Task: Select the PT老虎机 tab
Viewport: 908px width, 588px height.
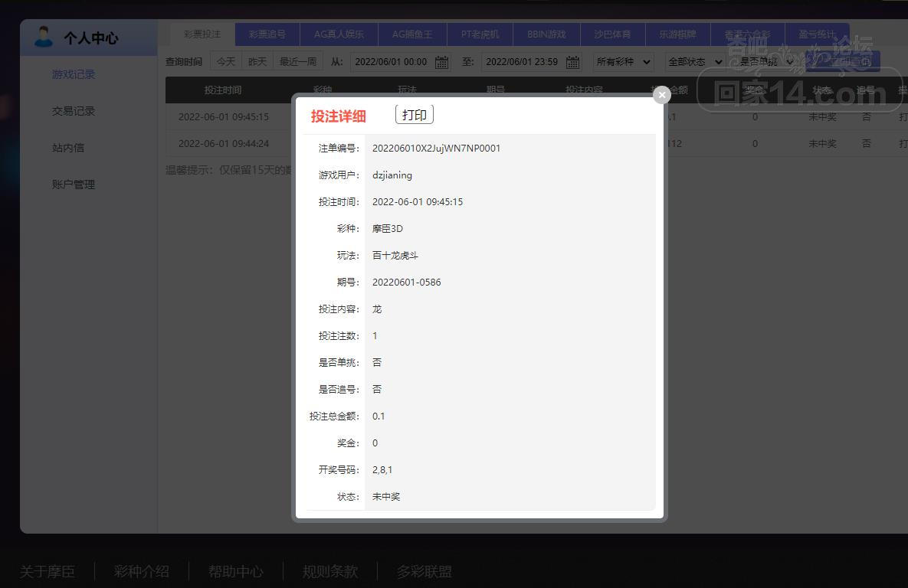Action: click(480, 34)
